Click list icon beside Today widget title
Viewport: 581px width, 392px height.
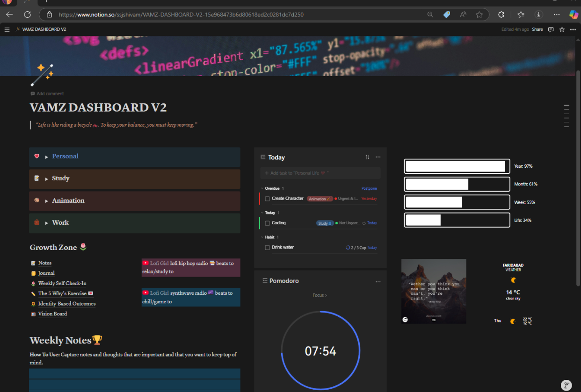263,157
